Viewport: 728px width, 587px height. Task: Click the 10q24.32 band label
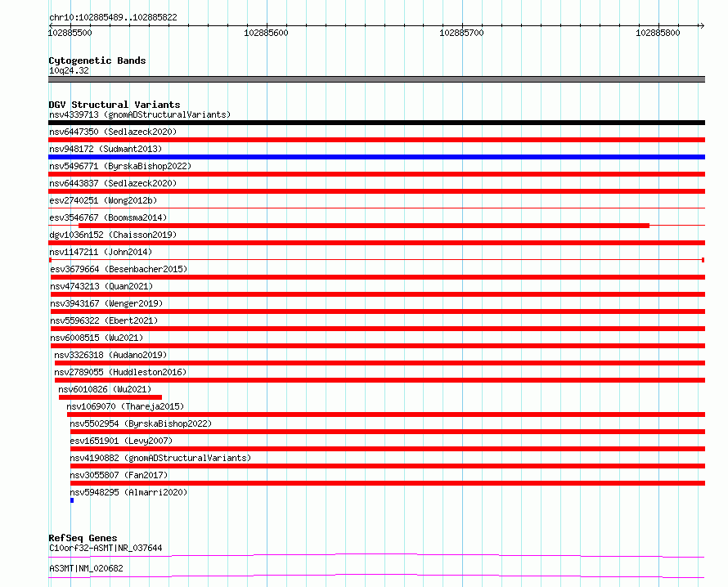pos(70,70)
